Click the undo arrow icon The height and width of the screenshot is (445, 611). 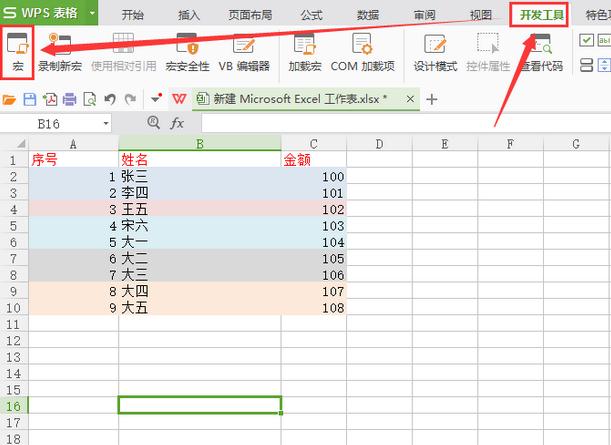(110, 99)
